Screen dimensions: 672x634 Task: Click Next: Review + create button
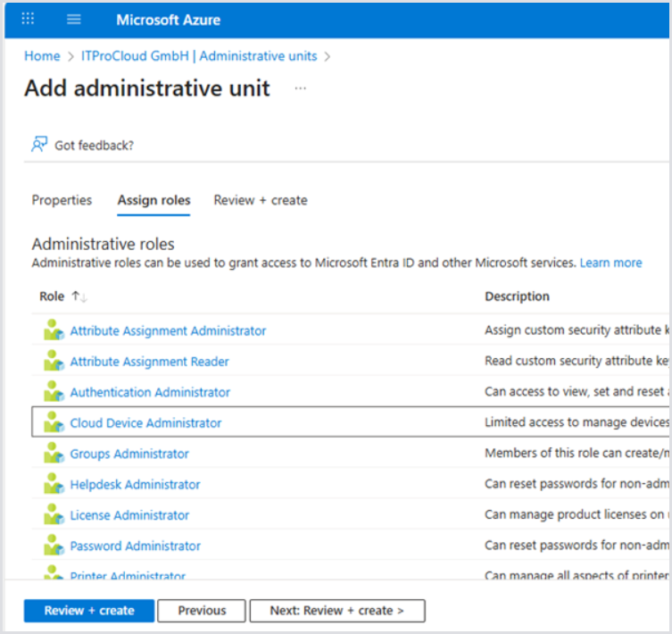point(336,611)
